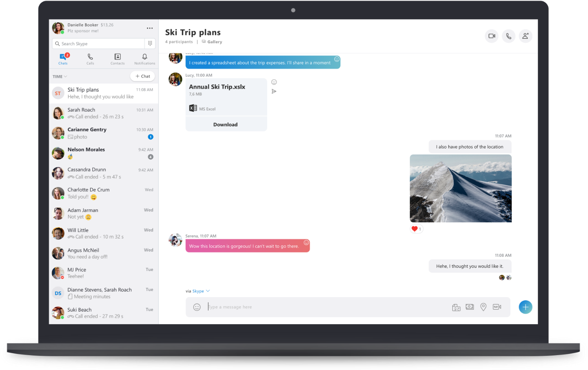The width and height of the screenshot is (588, 370).
Task: Switch to the Calls tab
Action: pos(90,59)
